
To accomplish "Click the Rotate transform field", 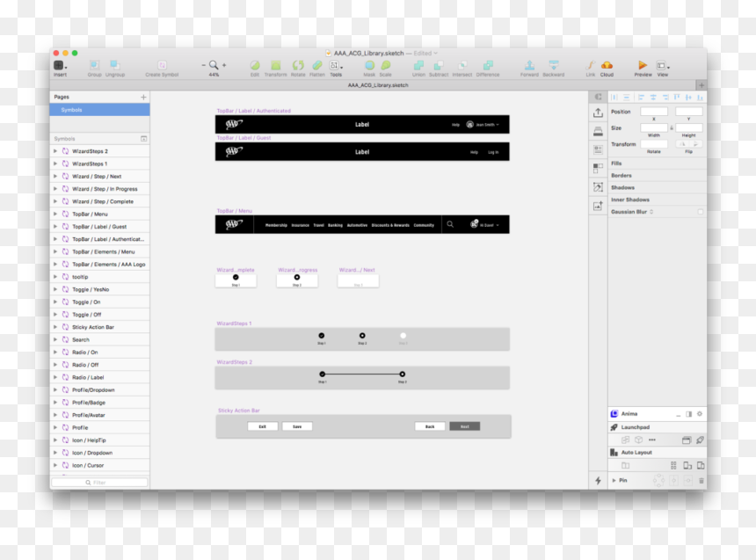I will click(x=654, y=144).
